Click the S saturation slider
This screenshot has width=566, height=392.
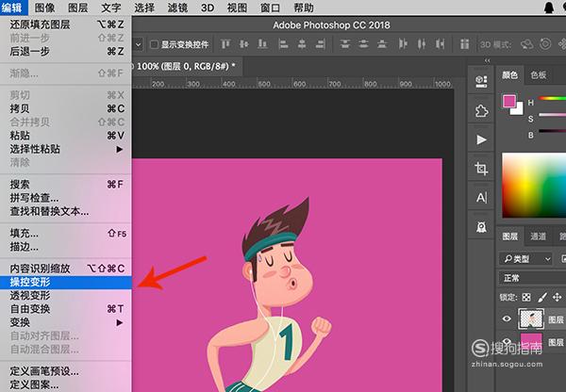point(552,115)
